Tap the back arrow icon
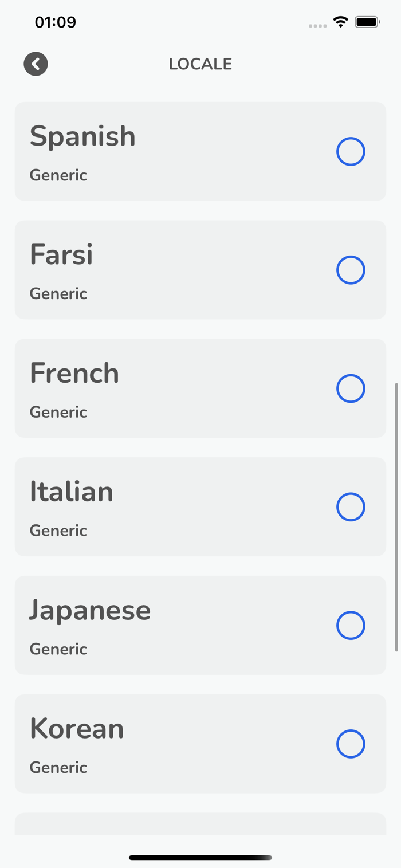The image size is (401, 868). (36, 64)
